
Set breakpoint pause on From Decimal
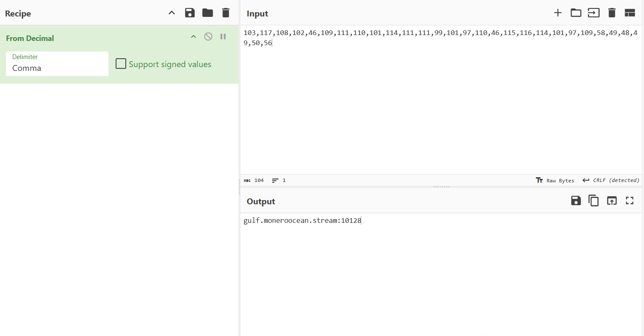(x=223, y=37)
